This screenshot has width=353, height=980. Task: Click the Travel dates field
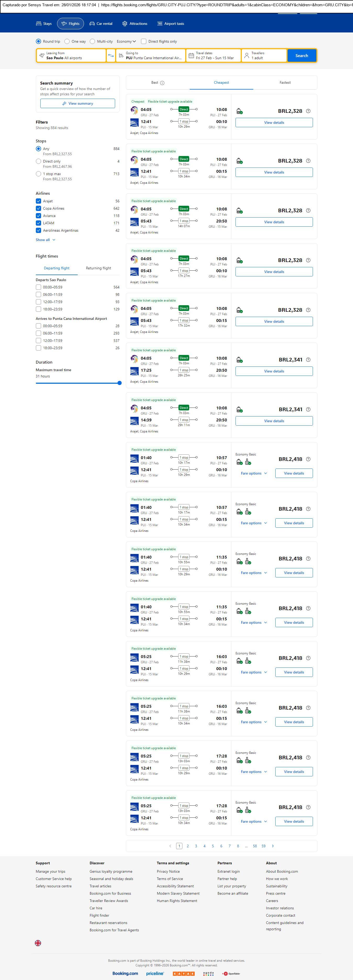tap(214, 55)
